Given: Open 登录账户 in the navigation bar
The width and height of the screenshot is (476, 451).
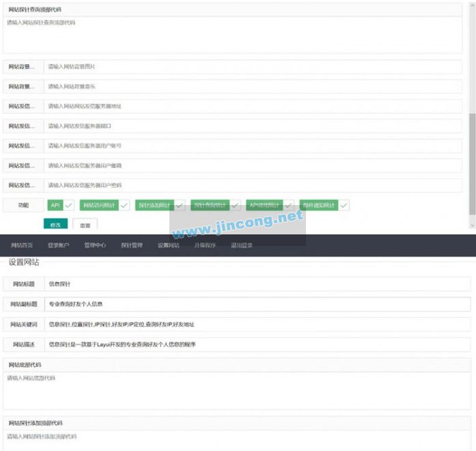Looking at the screenshot, I should pos(59,245).
